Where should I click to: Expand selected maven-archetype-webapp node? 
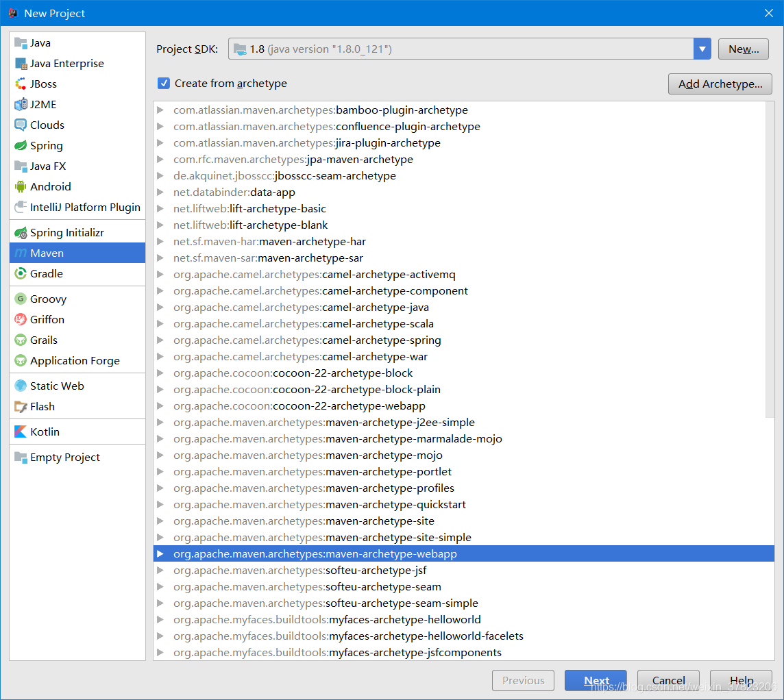pyautogui.click(x=160, y=553)
